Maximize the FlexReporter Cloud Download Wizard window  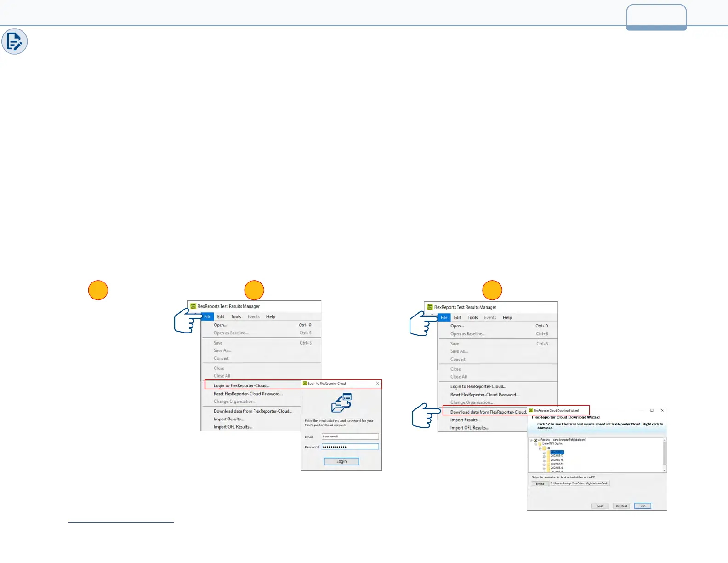tap(652, 410)
